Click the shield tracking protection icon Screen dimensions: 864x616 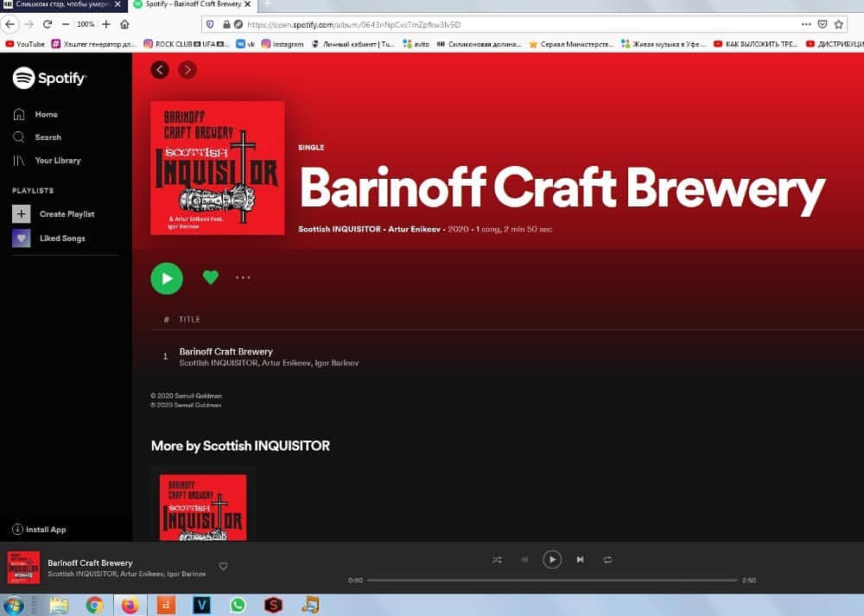tap(210, 24)
